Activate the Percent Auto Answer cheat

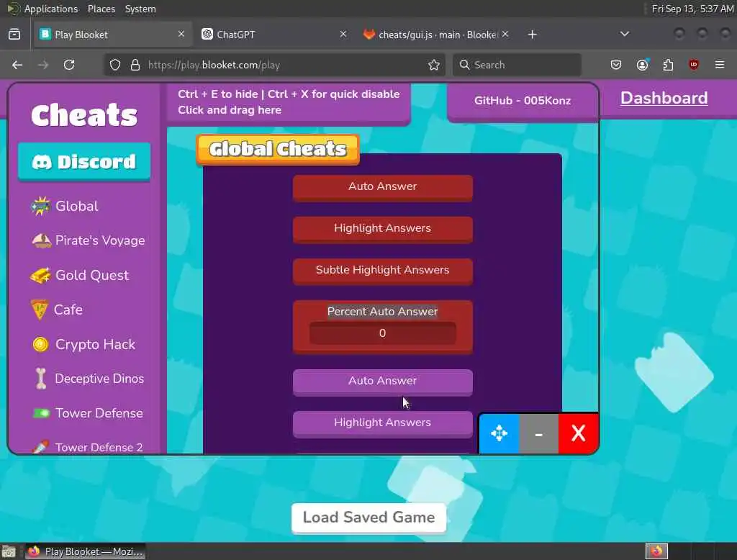click(x=382, y=311)
